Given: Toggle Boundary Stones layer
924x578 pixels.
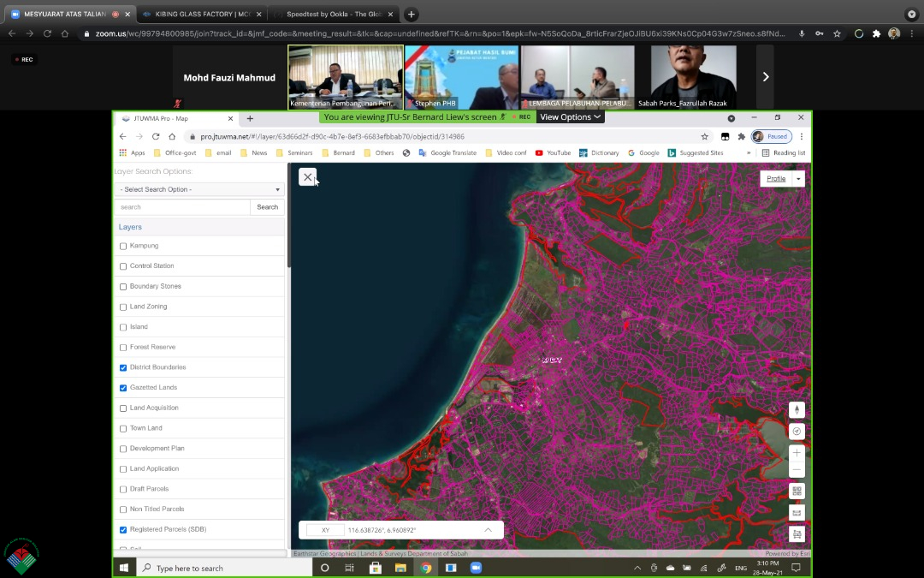Looking at the screenshot, I should tap(123, 287).
